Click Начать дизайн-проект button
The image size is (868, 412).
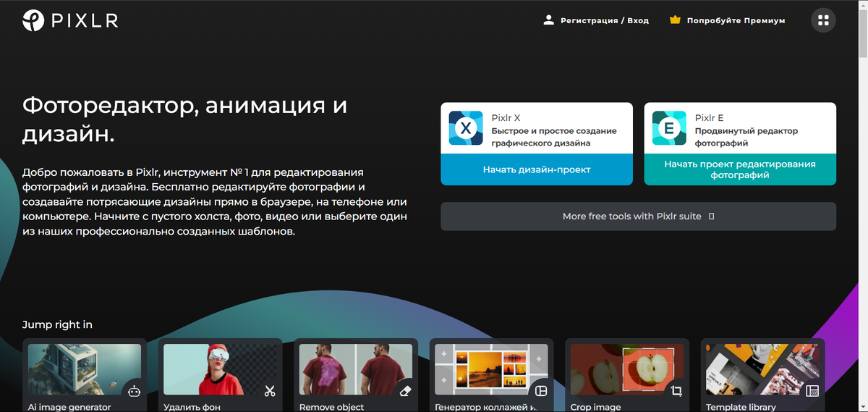pos(537,169)
